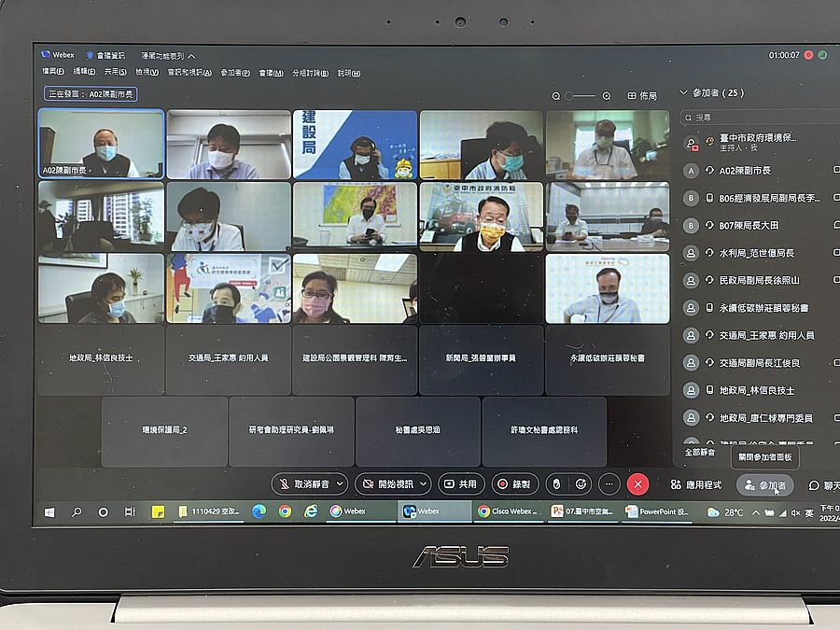Viewport: 840px width, 630px height.
Task: Click the red recording indicator beside the timer
Action: [809, 55]
